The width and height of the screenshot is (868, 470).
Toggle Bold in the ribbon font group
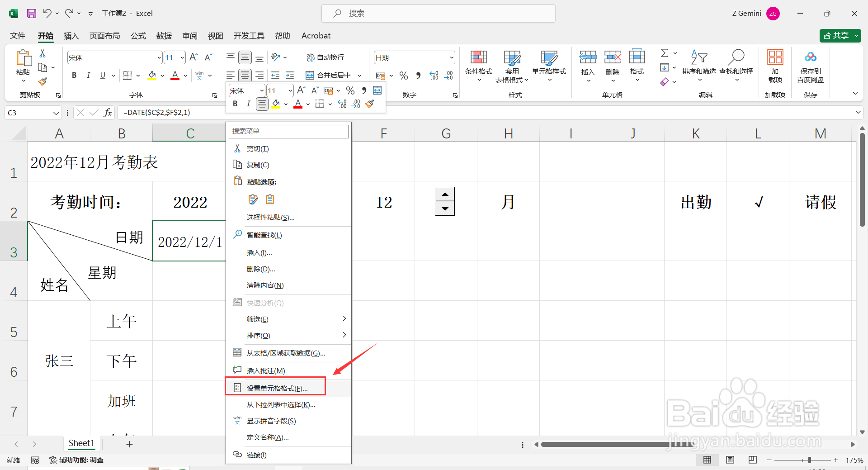click(x=74, y=76)
